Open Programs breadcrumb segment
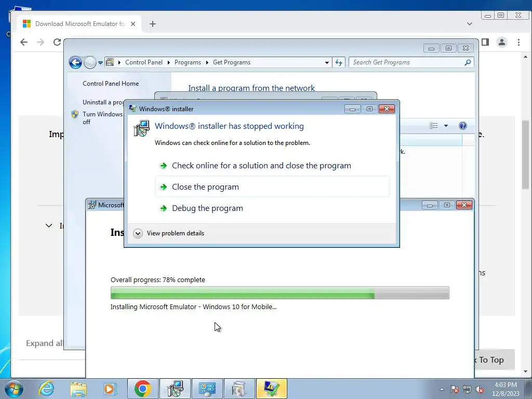The height and width of the screenshot is (399, 532). pos(188,62)
